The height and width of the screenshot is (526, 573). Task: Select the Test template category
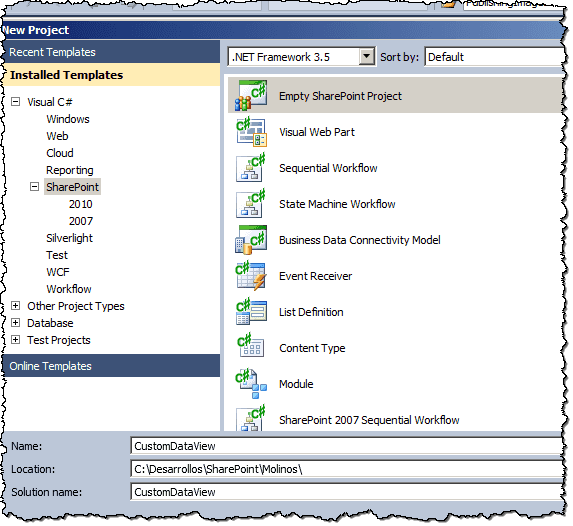[x=57, y=255]
